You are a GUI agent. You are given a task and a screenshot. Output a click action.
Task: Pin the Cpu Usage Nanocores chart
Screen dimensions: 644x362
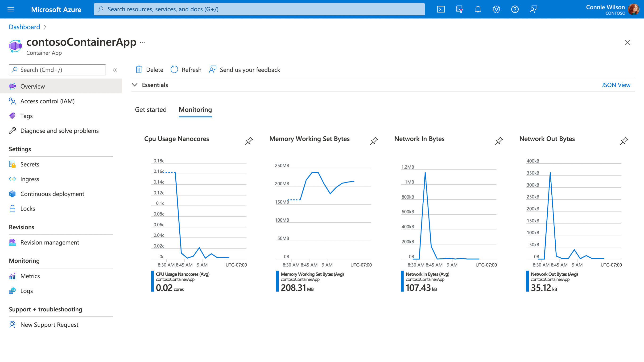pos(249,141)
